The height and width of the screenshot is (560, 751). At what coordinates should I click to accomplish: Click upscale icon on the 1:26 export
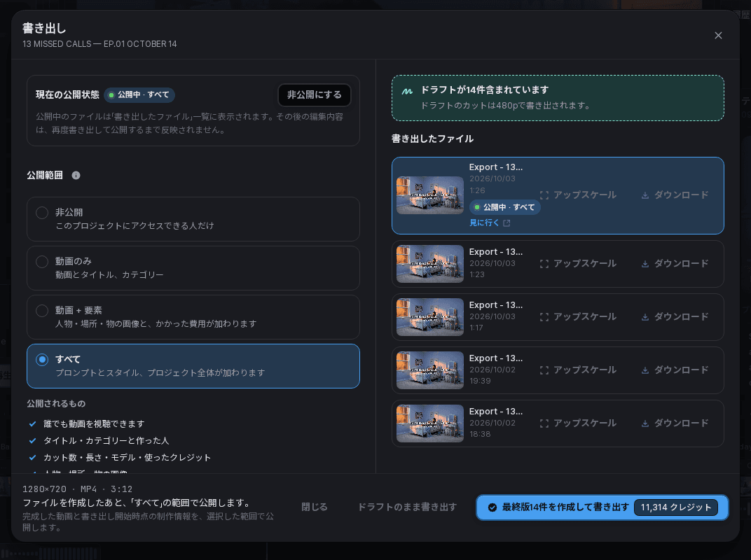coord(544,195)
